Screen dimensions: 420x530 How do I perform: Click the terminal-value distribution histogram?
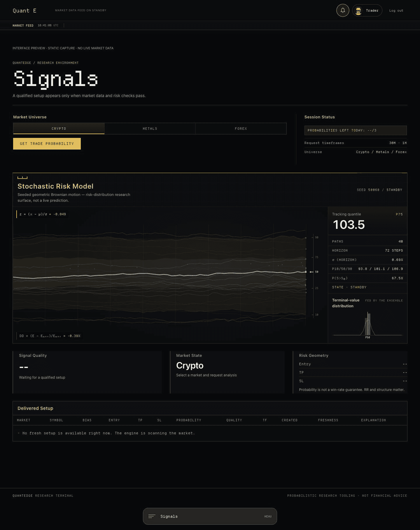point(367,324)
